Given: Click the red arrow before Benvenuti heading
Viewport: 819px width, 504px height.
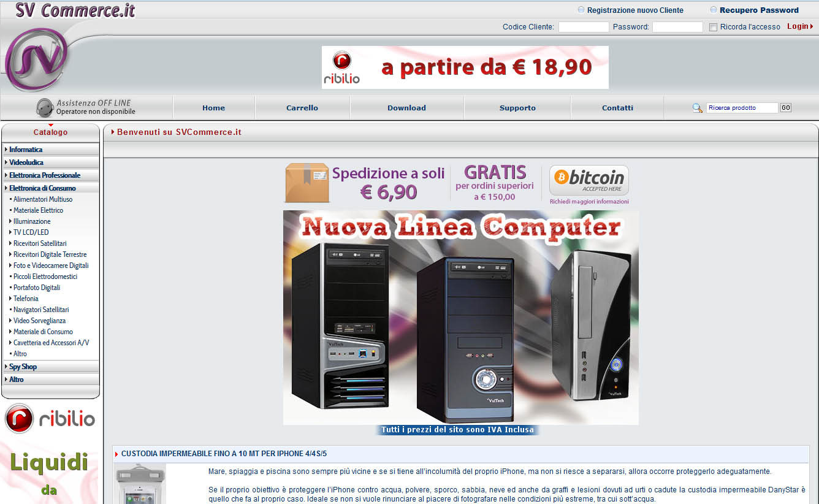Looking at the screenshot, I should click(113, 132).
